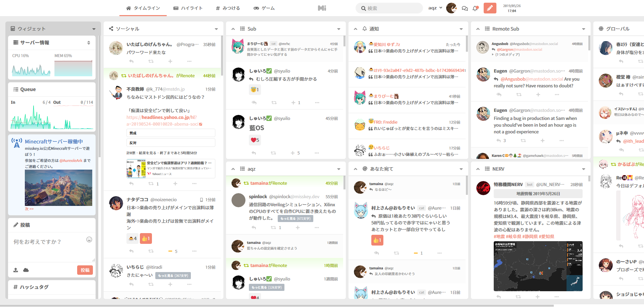Viewport: 644px width, 307px height.
Task: Attach file from drive cloud icon
Action: coord(26,270)
